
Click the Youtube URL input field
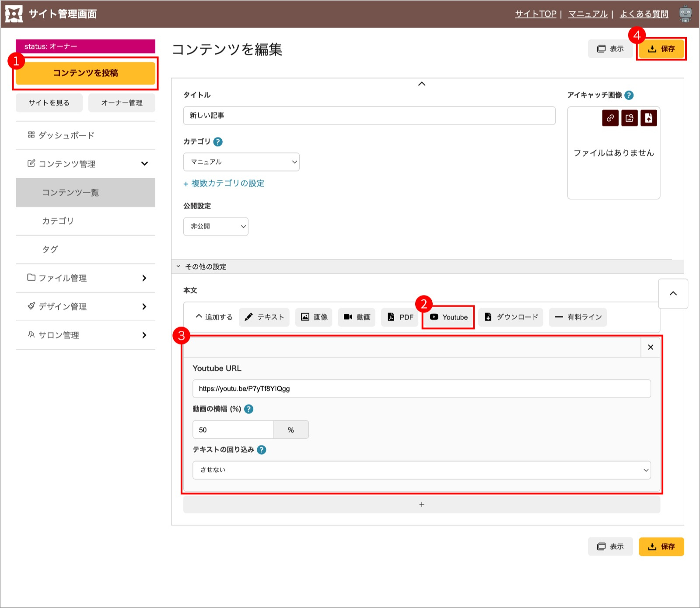coord(421,389)
